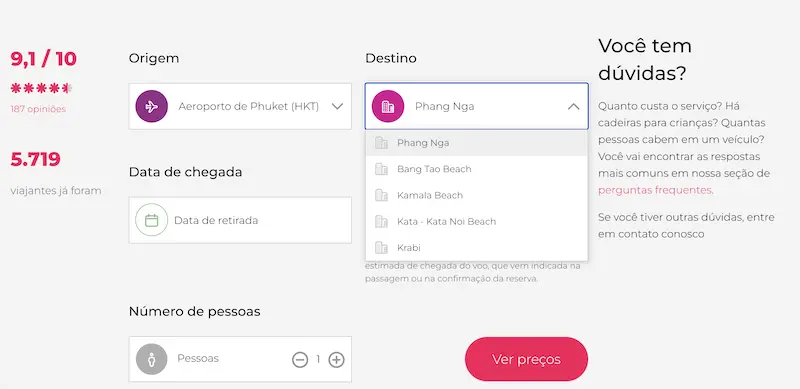
Task: Select Bang Tao Beach destination option
Action: [x=477, y=169]
